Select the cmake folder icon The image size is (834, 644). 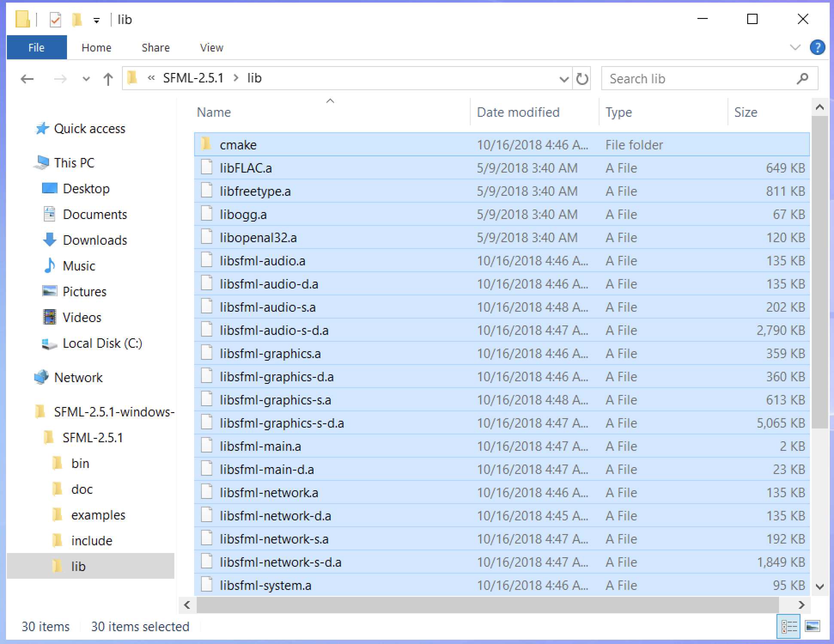207,144
